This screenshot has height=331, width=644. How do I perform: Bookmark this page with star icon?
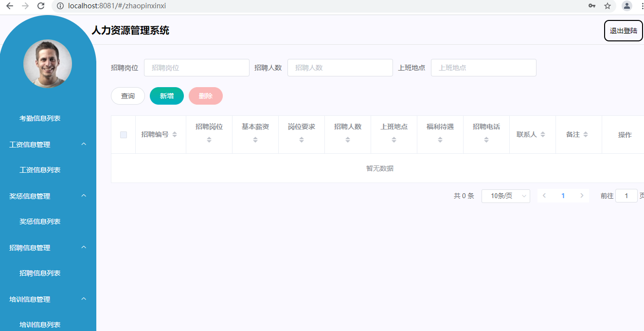pyautogui.click(x=607, y=6)
